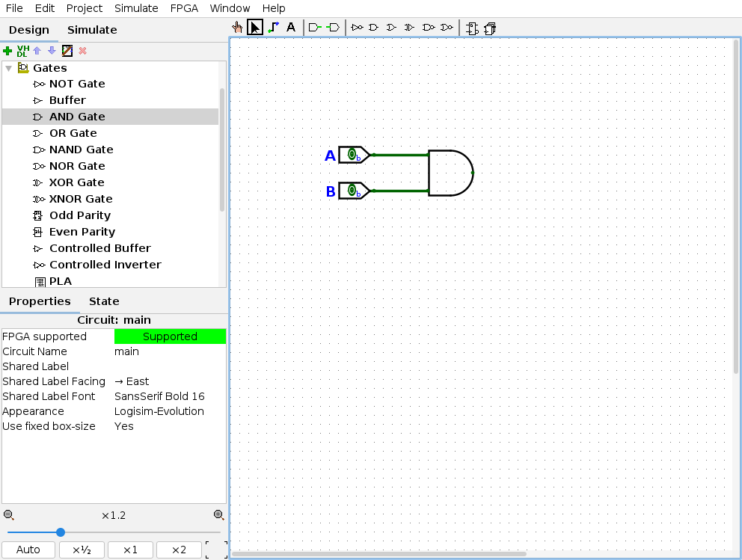Choose the Text tool 'A' icon
Image resolution: width=742 pixels, height=560 pixels.
[x=291, y=28]
